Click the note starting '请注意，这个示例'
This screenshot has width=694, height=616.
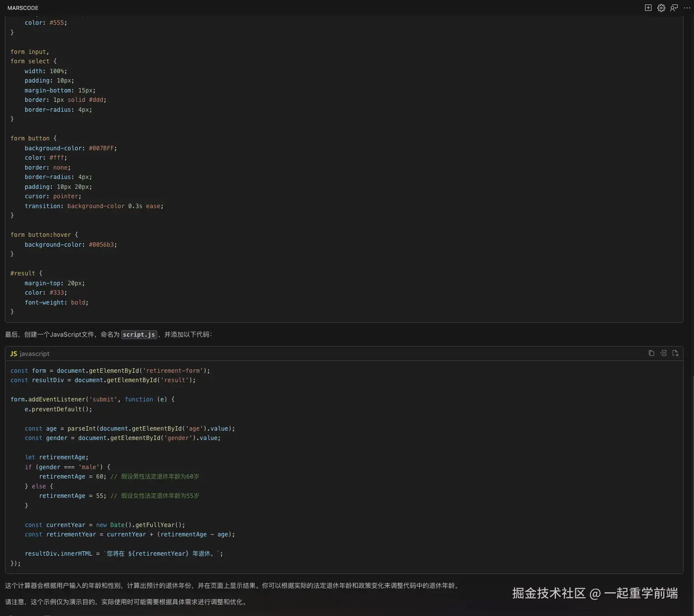point(126,602)
